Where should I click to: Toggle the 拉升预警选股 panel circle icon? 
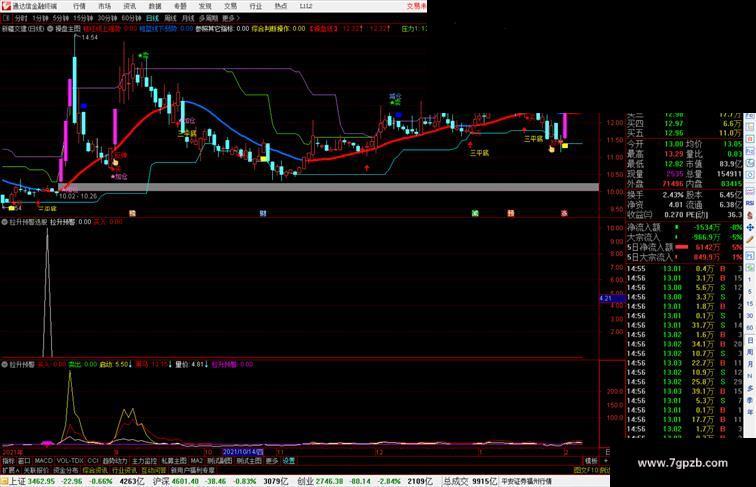click(4, 222)
